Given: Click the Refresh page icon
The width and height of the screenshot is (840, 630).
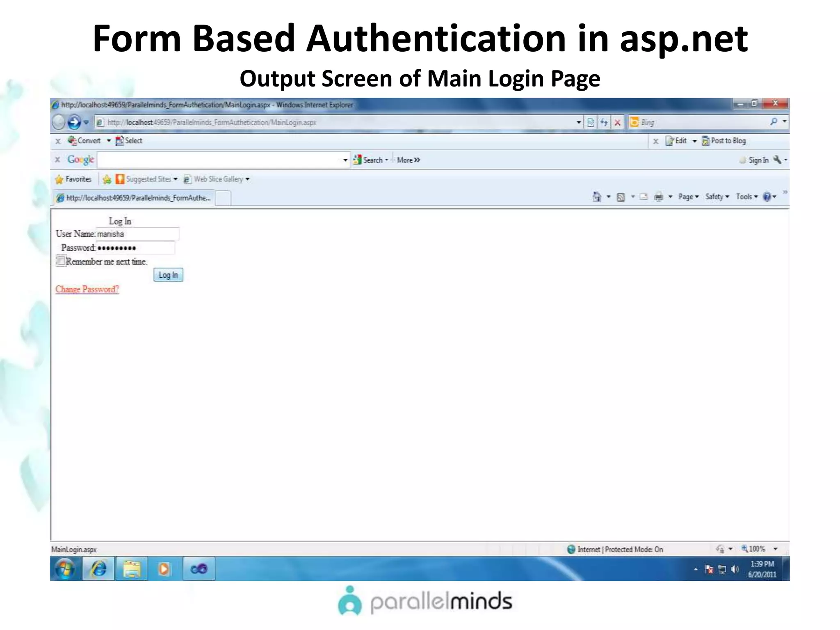Looking at the screenshot, I should coord(604,122).
